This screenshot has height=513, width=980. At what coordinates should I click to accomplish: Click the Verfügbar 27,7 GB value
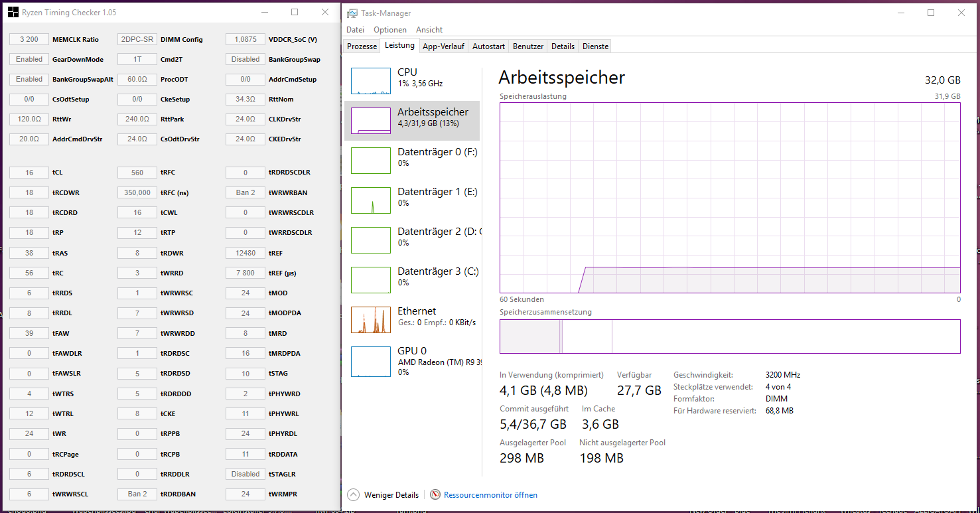639,391
